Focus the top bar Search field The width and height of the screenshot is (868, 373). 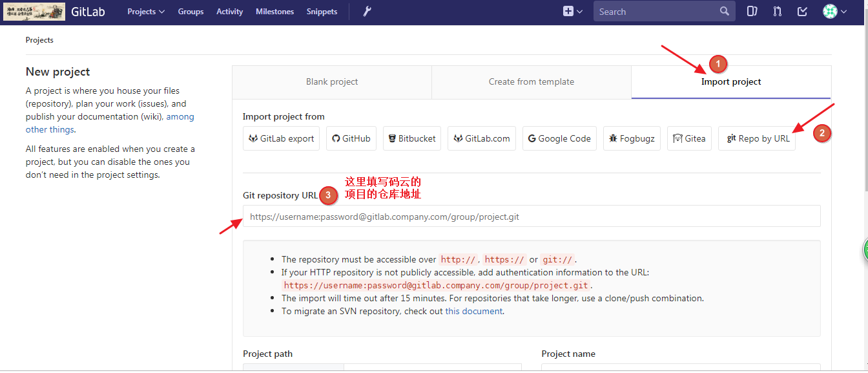point(664,12)
